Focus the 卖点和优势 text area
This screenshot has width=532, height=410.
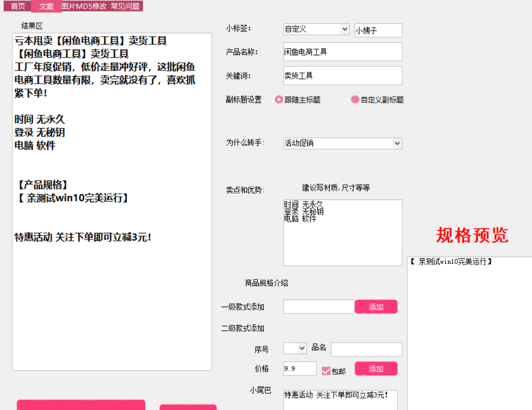coord(343,233)
